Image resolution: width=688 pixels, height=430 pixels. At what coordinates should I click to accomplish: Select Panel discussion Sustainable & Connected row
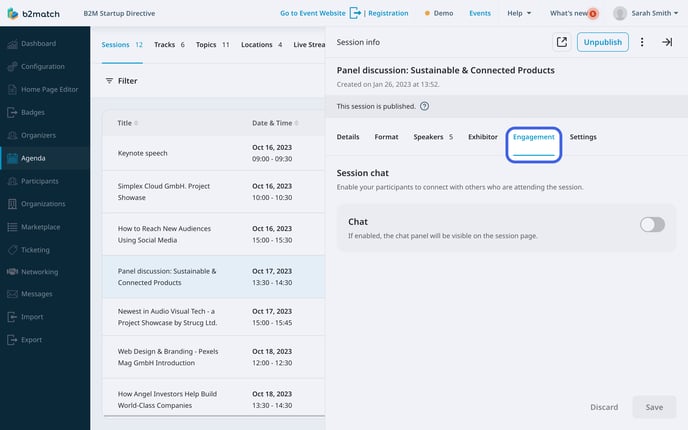tap(214, 277)
